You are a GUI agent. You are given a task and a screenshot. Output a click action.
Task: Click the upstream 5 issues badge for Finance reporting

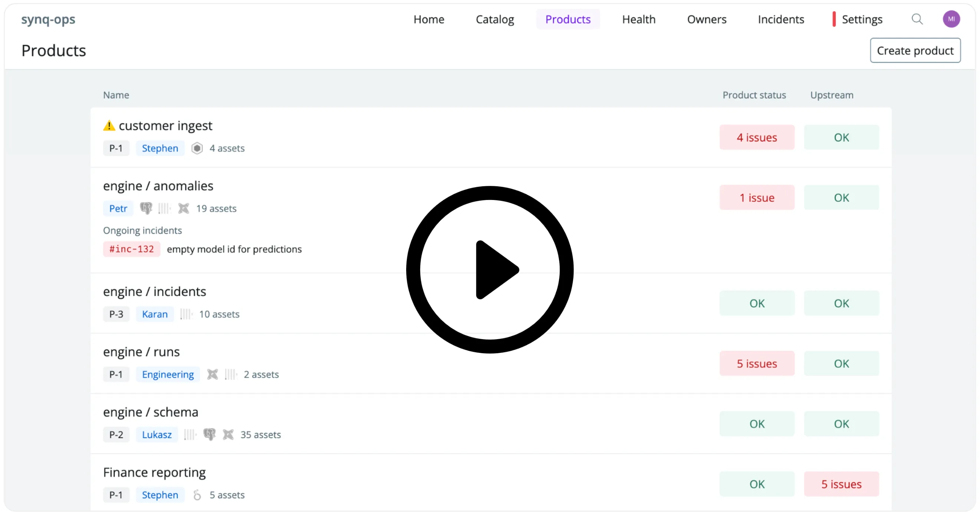(x=841, y=484)
